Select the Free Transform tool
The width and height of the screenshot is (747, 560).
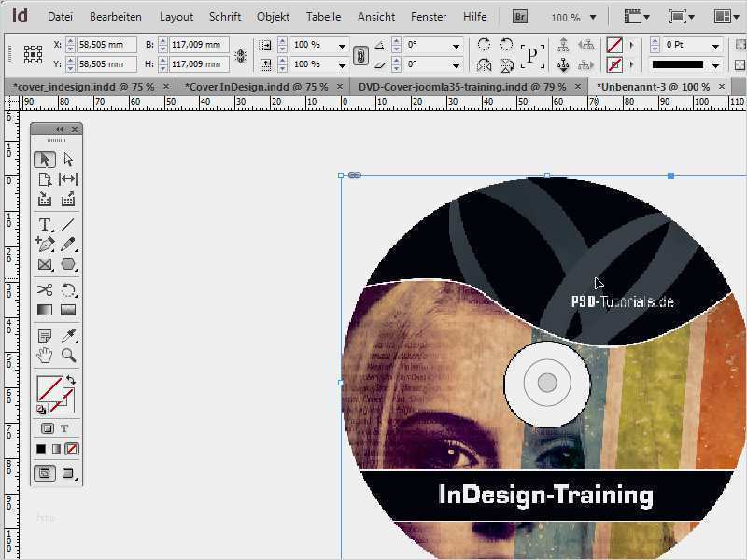68,289
